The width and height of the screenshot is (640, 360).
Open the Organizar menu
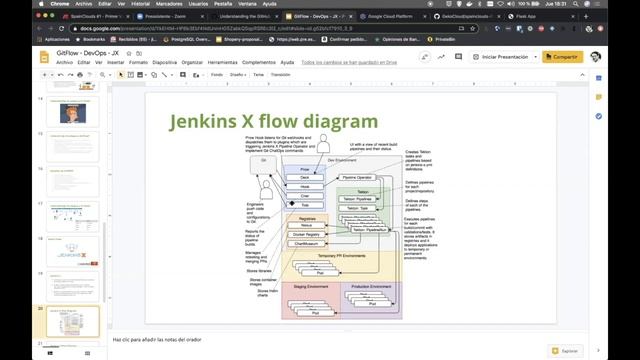[192, 62]
